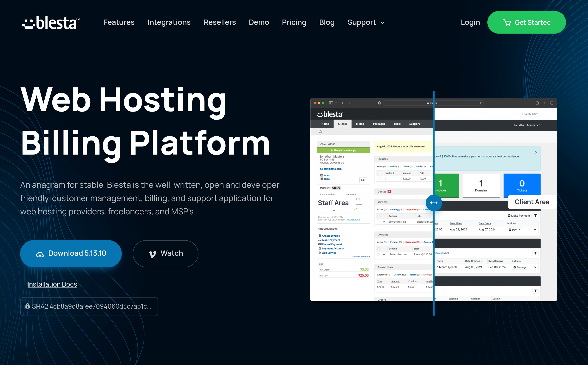The image size is (588, 368).
Task: Click the Watch video button
Action: pos(165,254)
